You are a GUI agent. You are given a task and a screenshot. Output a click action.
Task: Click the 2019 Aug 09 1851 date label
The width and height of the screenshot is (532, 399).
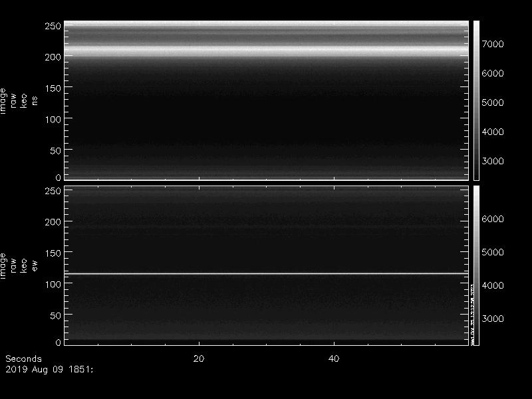click(x=49, y=370)
